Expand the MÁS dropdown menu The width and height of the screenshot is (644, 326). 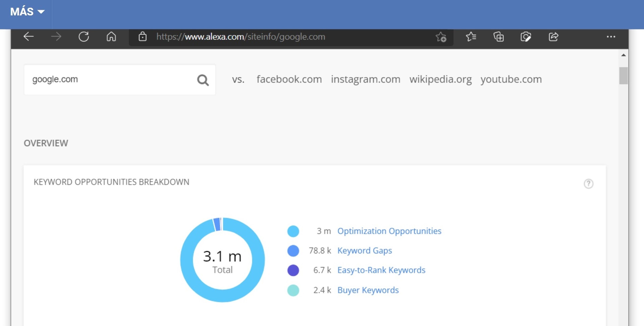(x=27, y=12)
